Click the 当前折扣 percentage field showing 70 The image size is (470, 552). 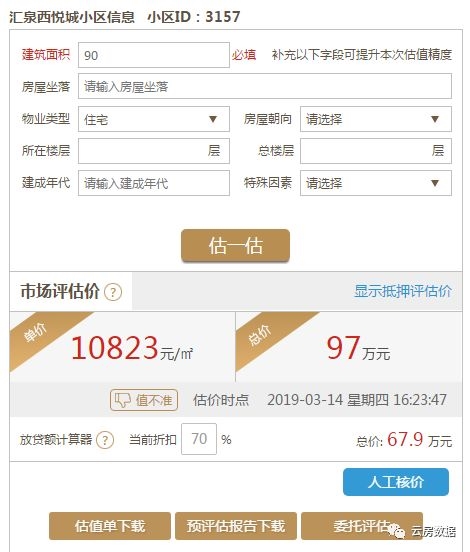199,439
